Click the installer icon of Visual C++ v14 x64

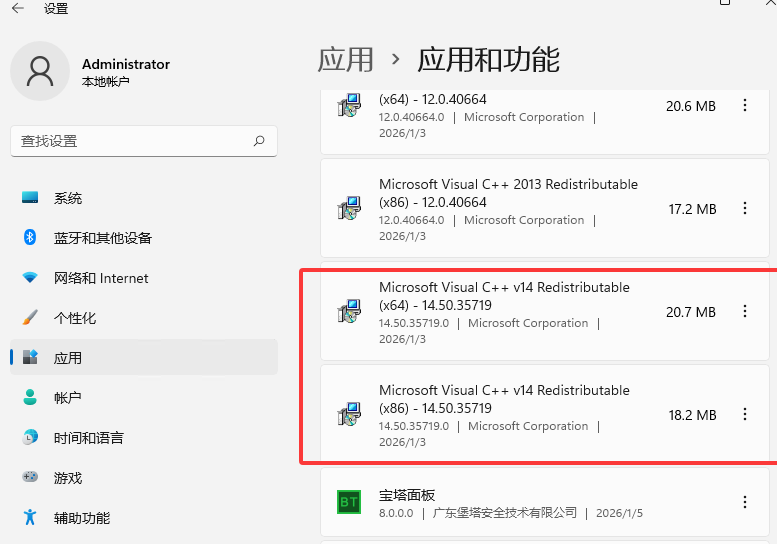349,311
